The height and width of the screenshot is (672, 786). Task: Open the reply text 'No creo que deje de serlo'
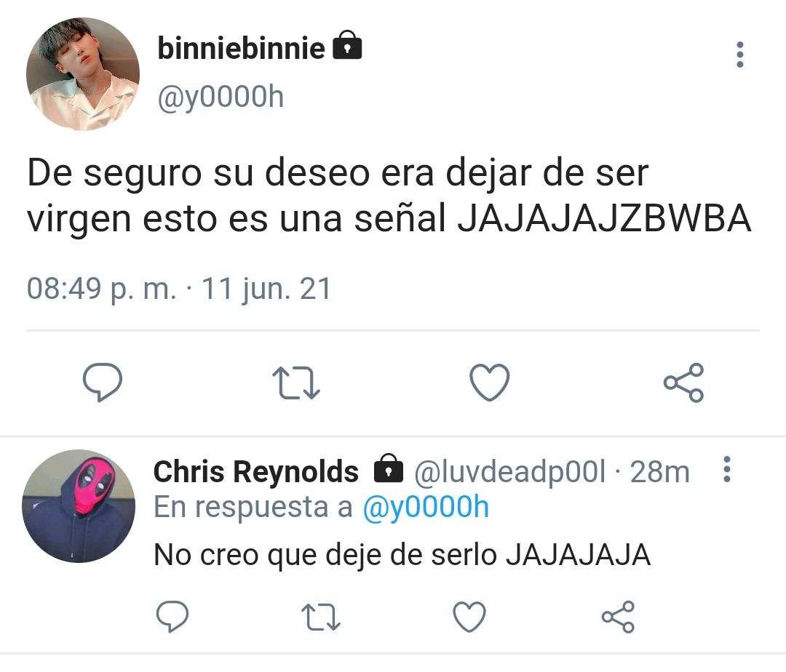[325, 555]
